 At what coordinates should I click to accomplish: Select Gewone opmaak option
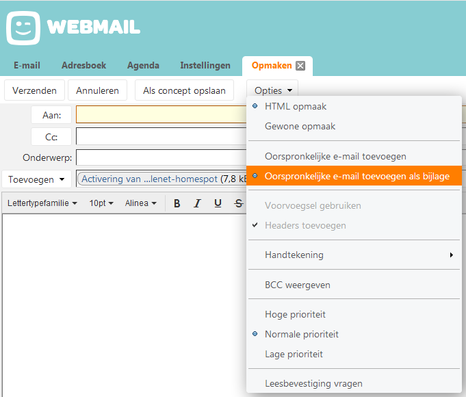[354, 126]
